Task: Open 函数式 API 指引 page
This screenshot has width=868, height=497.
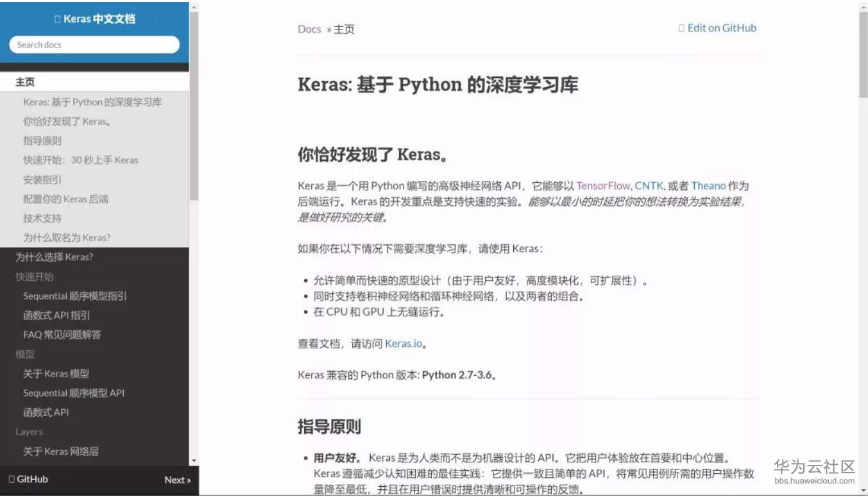Action: (56, 315)
